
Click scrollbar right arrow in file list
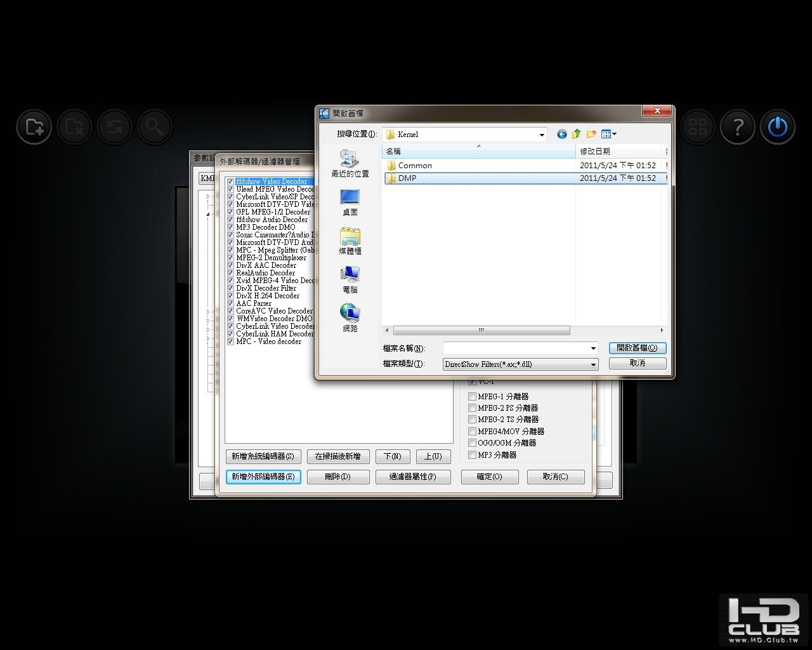coord(662,330)
